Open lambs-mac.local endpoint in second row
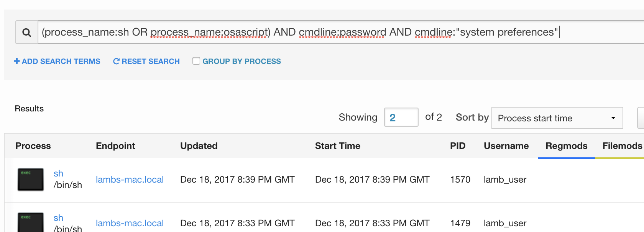The width and height of the screenshot is (644, 232). click(130, 223)
